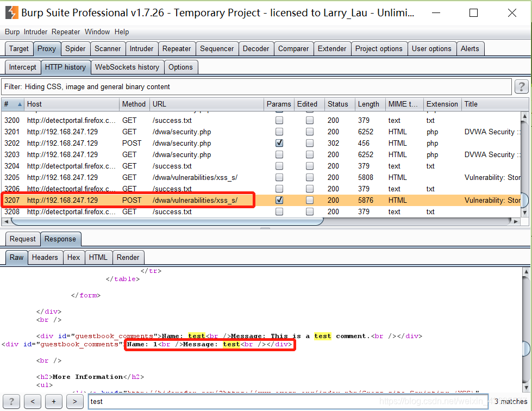Go to next search match arrow

tap(74, 402)
